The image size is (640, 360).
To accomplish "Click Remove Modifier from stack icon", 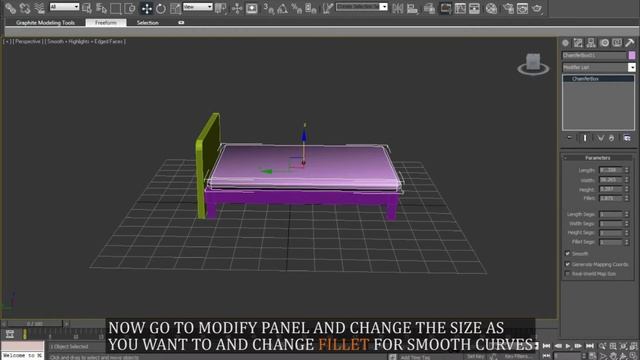I will click(611, 138).
